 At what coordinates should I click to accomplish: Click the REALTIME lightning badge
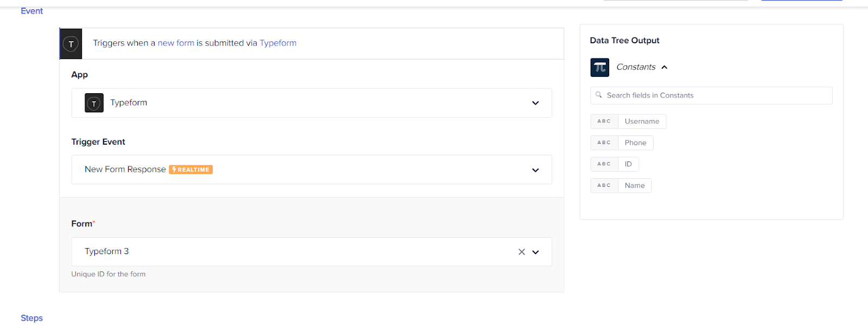point(190,170)
